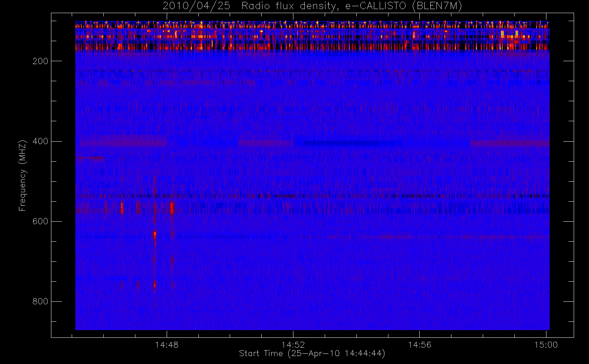The image size is (589, 364).
Task: Click the 14:48 time tick label
Action: [167, 345]
